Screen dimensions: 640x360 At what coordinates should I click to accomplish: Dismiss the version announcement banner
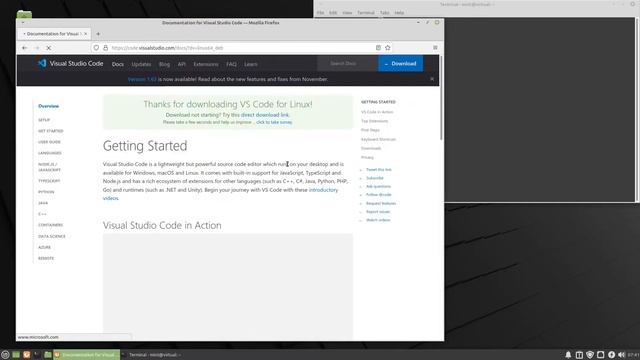coord(432,79)
